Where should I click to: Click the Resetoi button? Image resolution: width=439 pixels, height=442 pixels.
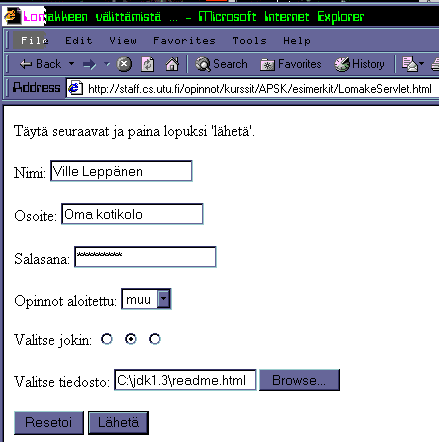point(49,423)
